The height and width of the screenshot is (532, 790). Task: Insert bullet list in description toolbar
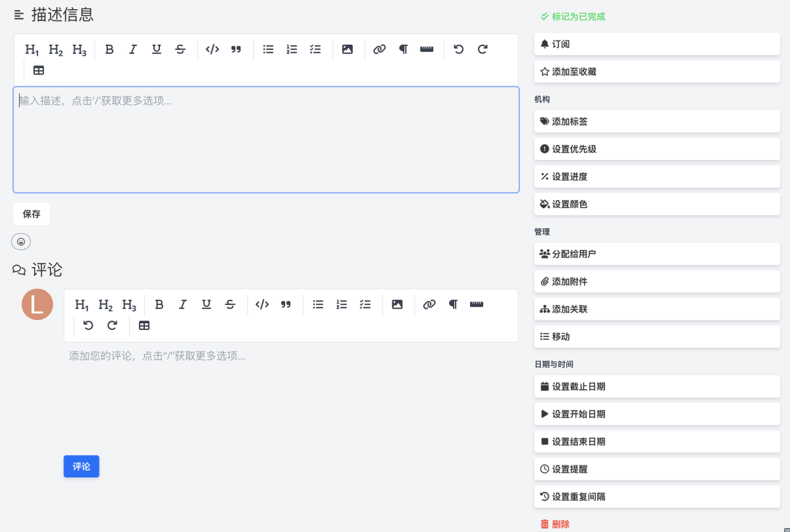[268, 49]
